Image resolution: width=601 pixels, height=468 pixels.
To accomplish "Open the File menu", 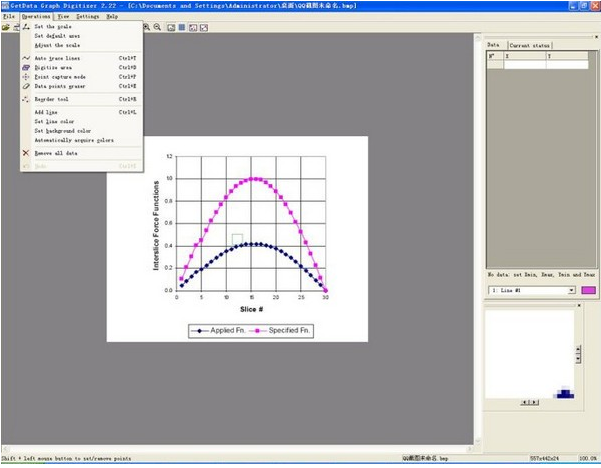I will click(8, 17).
